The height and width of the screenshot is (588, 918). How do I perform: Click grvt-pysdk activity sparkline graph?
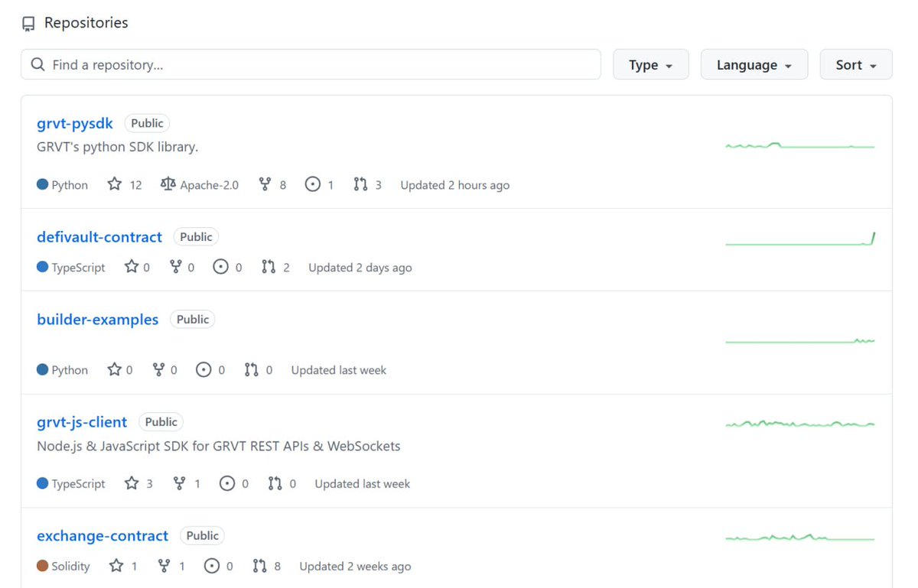pos(799,145)
